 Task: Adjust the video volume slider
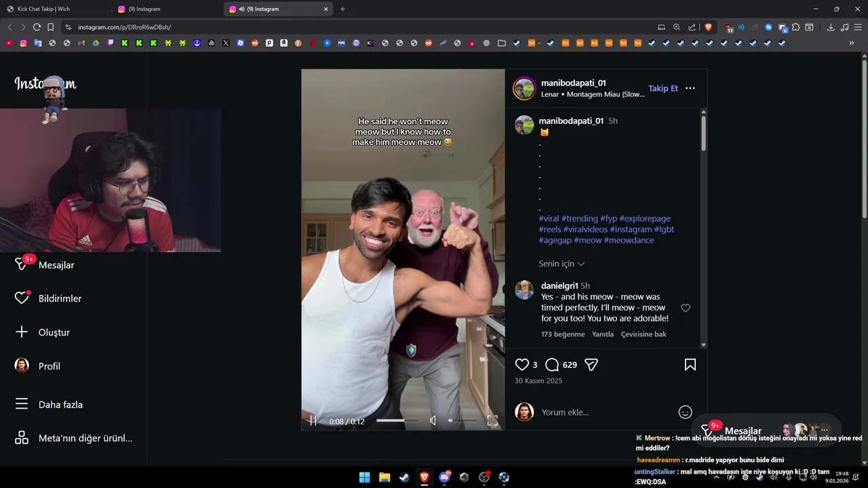[x=463, y=421]
